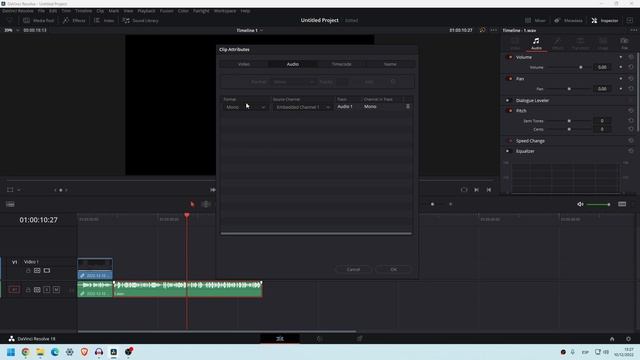The image size is (640, 360).
Task: Open the Sound Library panel
Action: pos(140,20)
